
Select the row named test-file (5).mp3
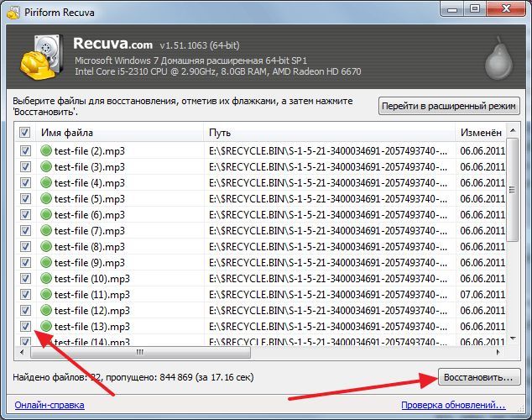coord(261,198)
